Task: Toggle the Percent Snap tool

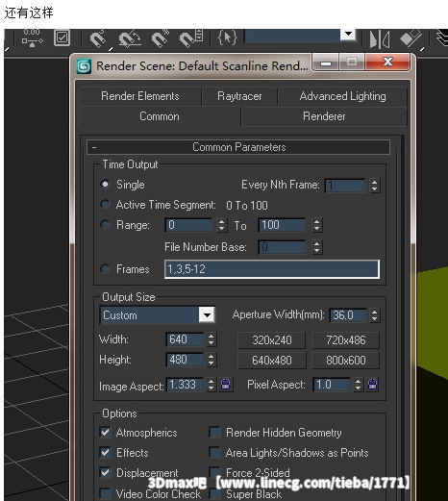Action: coord(160,38)
